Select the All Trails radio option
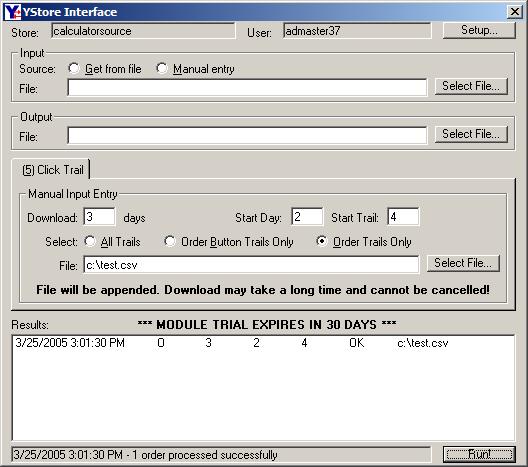The height and width of the screenshot is (467, 528). coord(90,241)
